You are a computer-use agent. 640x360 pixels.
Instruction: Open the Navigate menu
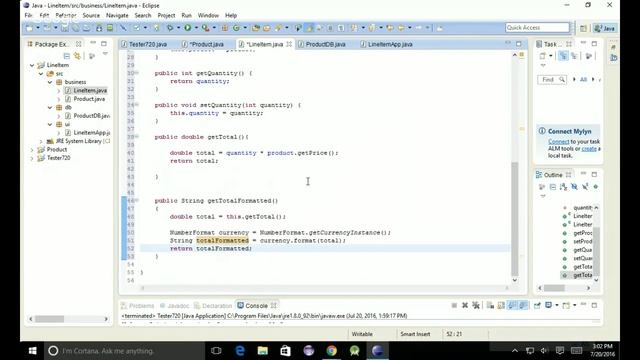coord(117,16)
